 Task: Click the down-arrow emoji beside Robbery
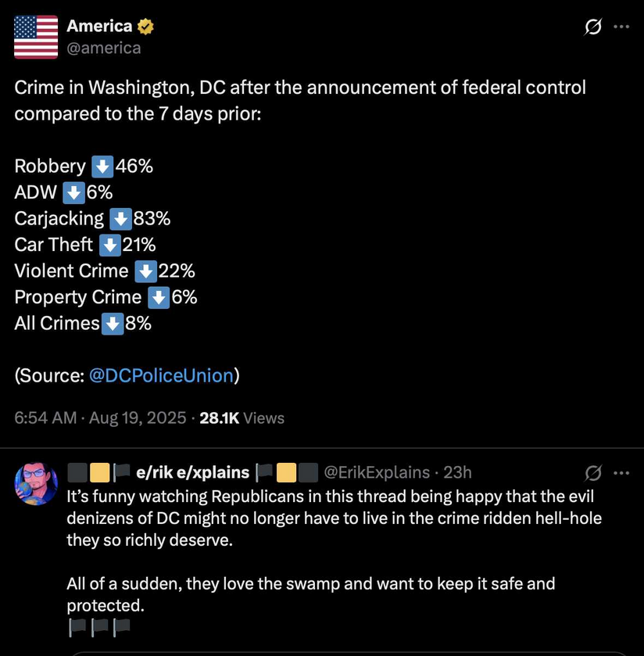[x=102, y=167]
